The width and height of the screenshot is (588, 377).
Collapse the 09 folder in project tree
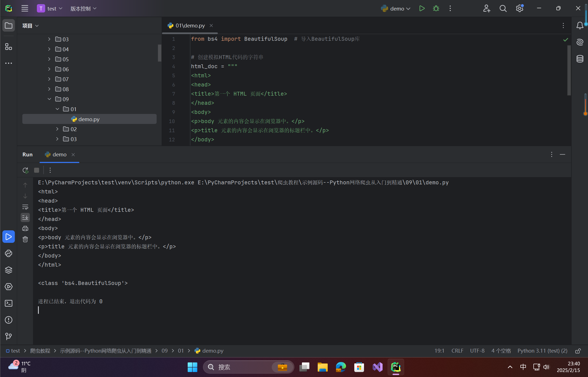(x=49, y=99)
